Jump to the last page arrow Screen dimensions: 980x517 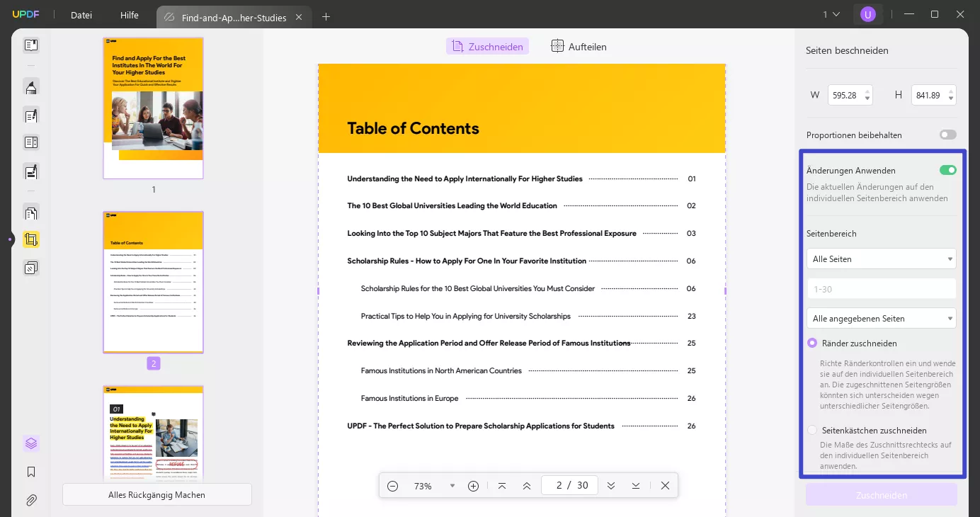[x=636, y=486]
